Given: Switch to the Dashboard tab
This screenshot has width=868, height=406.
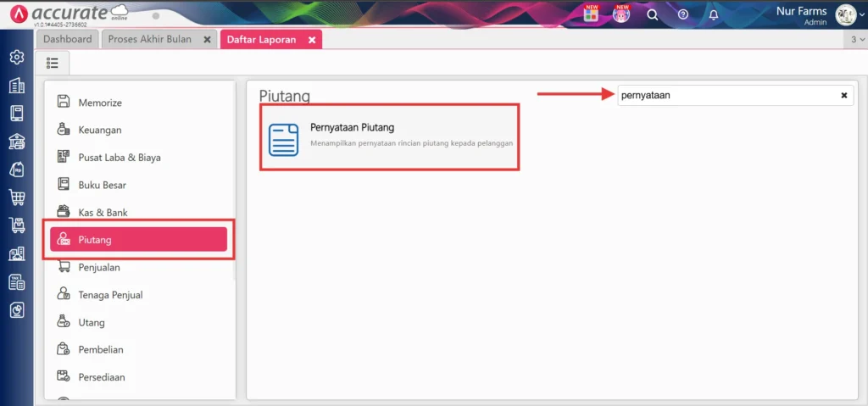Looking at the screenshot, I should (x=68, y=39).
